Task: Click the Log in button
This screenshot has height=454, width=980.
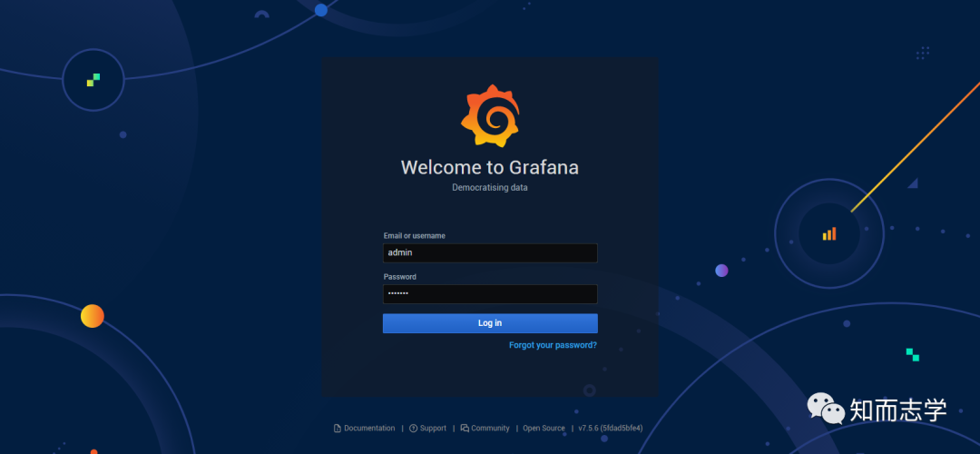Action: (490, 323)
